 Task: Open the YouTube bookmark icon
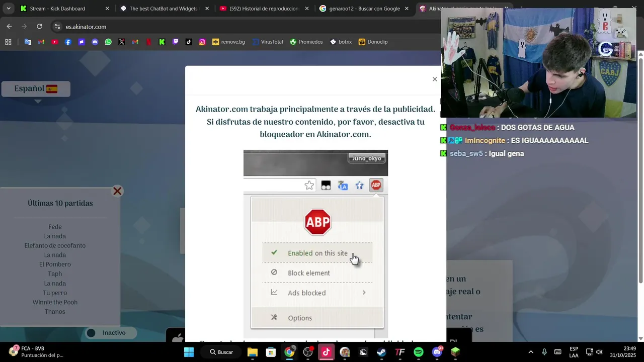(54, 42)
